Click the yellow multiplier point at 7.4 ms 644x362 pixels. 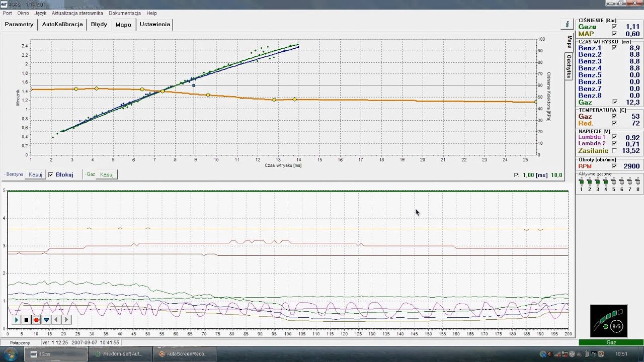click(163, 91)
